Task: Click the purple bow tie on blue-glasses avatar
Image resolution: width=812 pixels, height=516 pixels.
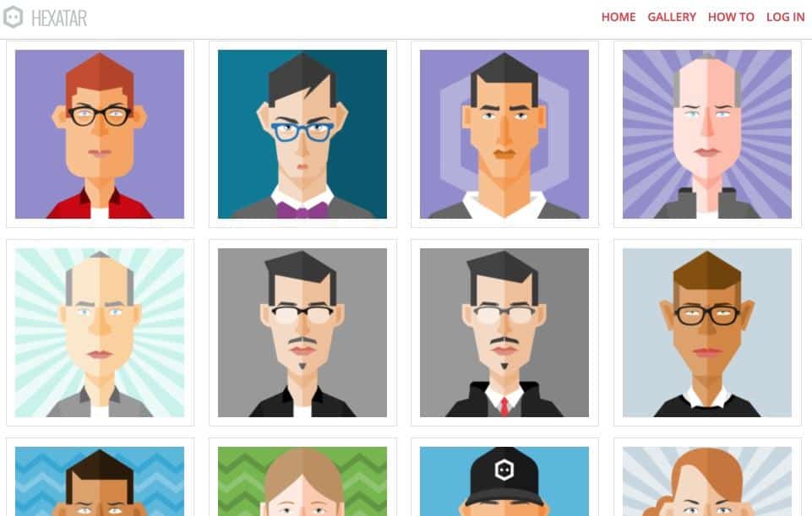Action: click(x=302, y=210)
